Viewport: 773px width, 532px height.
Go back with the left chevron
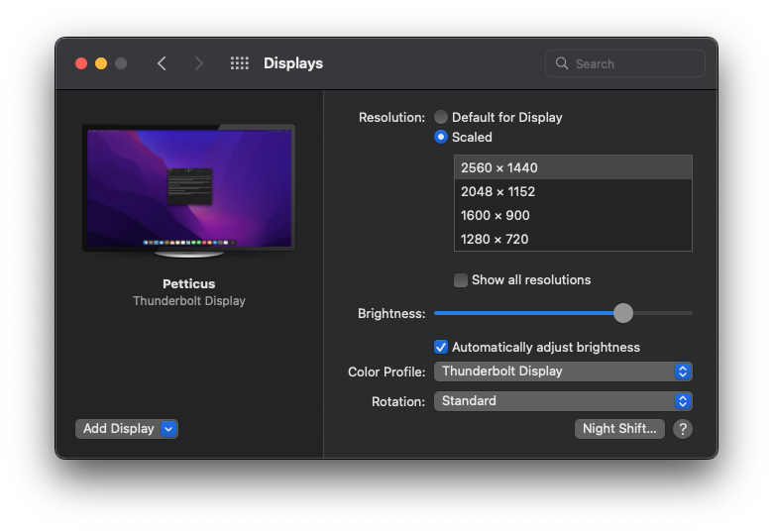coord(162,63)
